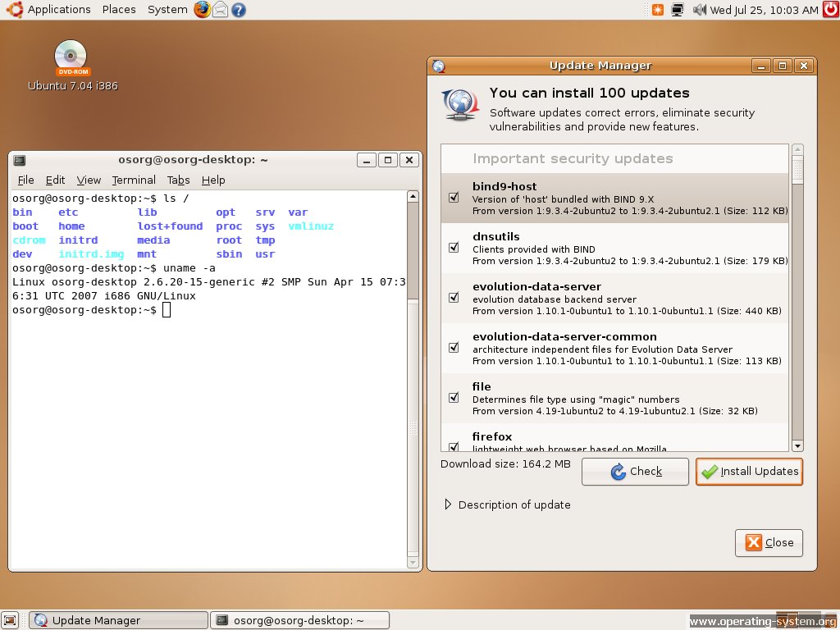Click the Close button in Update Manager
840x630 pixels.
click(x=769, y=543)
